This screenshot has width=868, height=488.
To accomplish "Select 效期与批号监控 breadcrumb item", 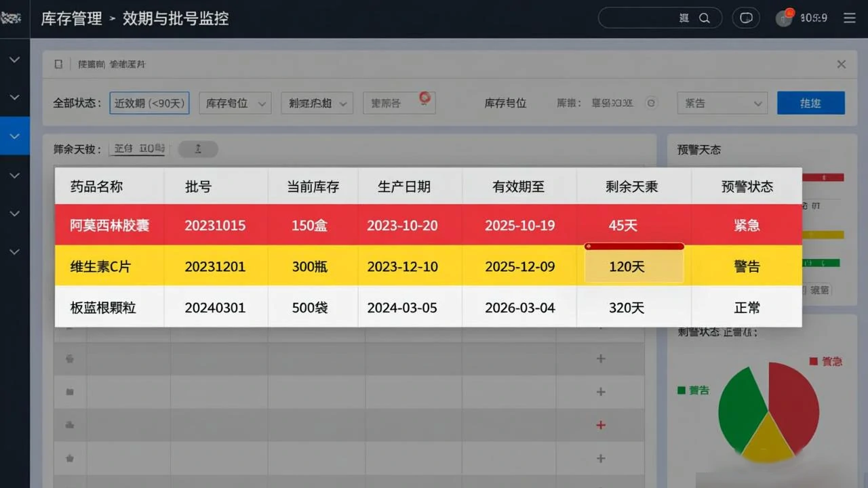I will 175,18.
